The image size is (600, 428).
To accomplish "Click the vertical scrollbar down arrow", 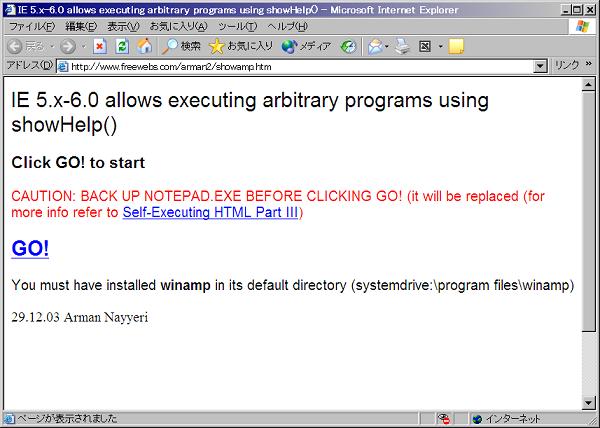I will 589,403.
